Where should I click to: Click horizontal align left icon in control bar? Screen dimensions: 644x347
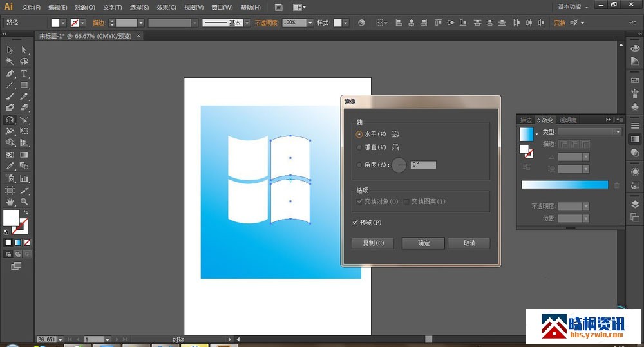tap(399, 23)
